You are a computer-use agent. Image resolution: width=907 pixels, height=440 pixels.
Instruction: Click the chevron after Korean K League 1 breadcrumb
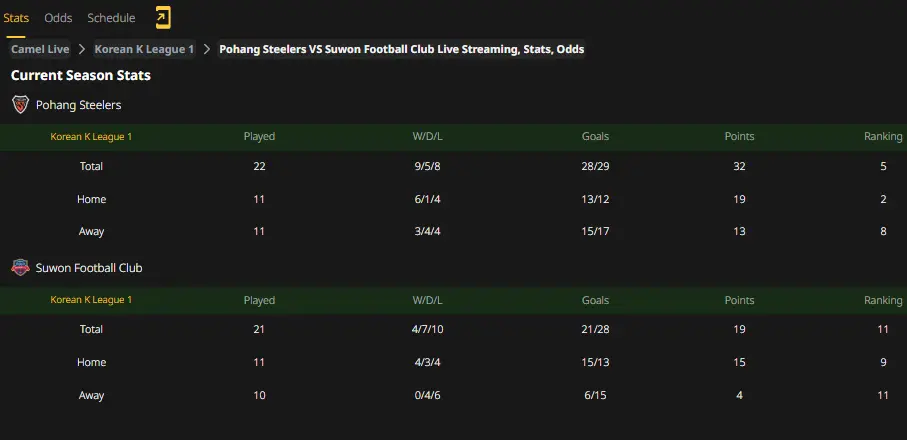tap(207, 49)
